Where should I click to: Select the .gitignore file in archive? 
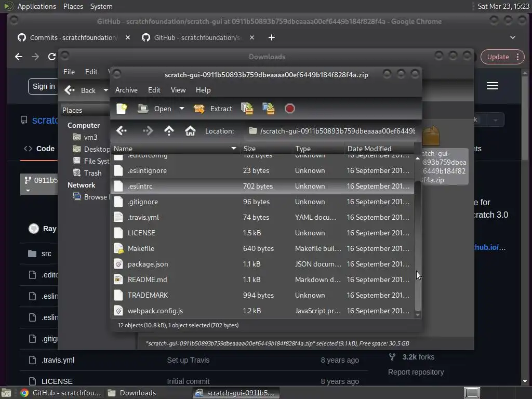click(262, 202)
